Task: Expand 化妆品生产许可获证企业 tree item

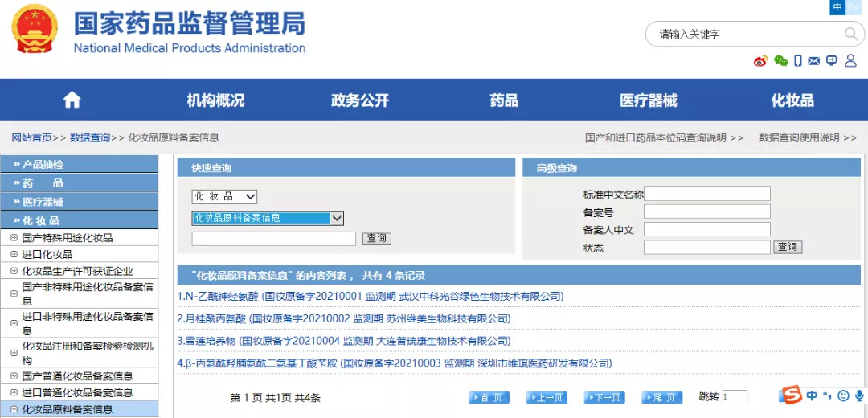Action: pyautogui.click(x=79, y=271)
